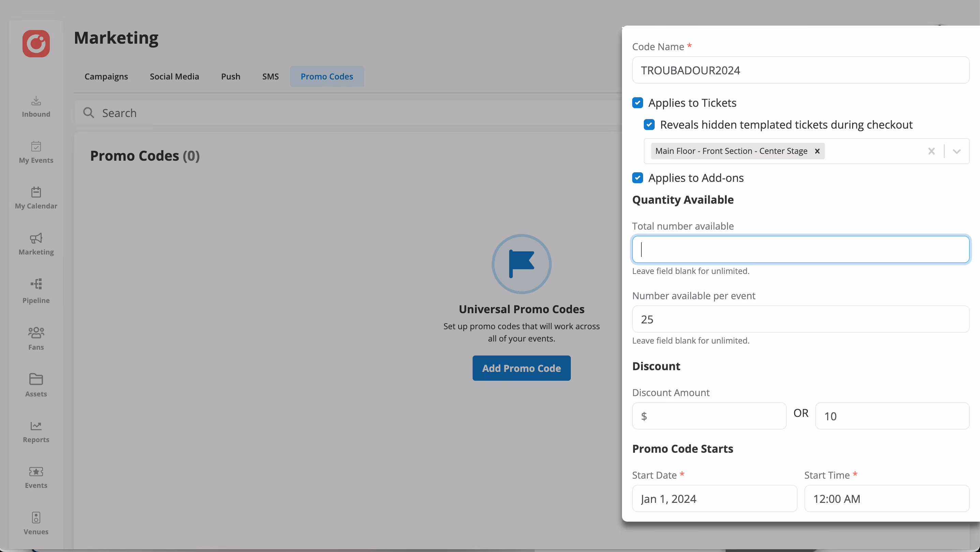Clear all selected tickets in dropdown
The width and height of the screenshot is (980, 552).
pyautogui.click(x=931, y=151)
